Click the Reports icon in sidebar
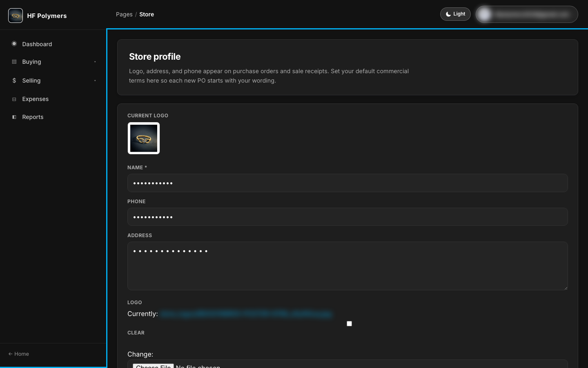Image resolution: width=588 pixels, height=368 pixels. click(x=14, y=117)
